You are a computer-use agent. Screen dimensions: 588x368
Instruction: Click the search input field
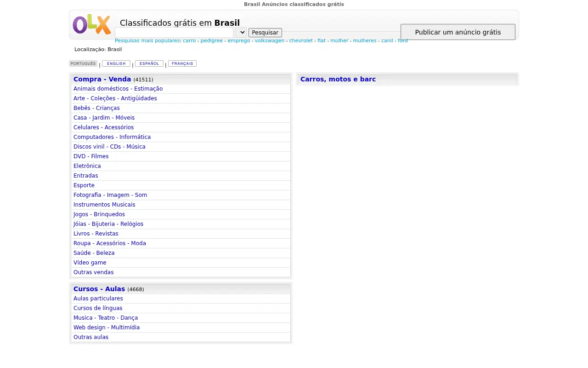[x=174, y=33]
